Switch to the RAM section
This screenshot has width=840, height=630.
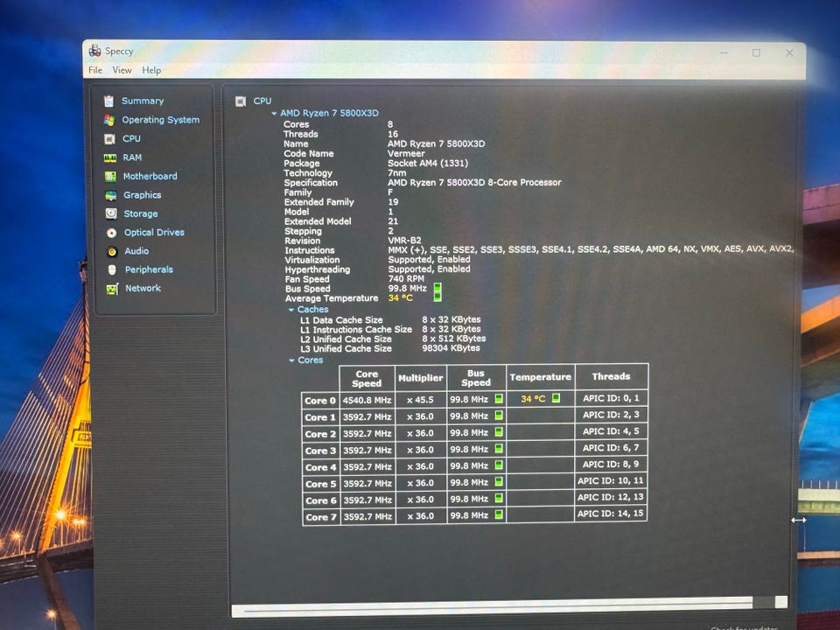[132, 157]
